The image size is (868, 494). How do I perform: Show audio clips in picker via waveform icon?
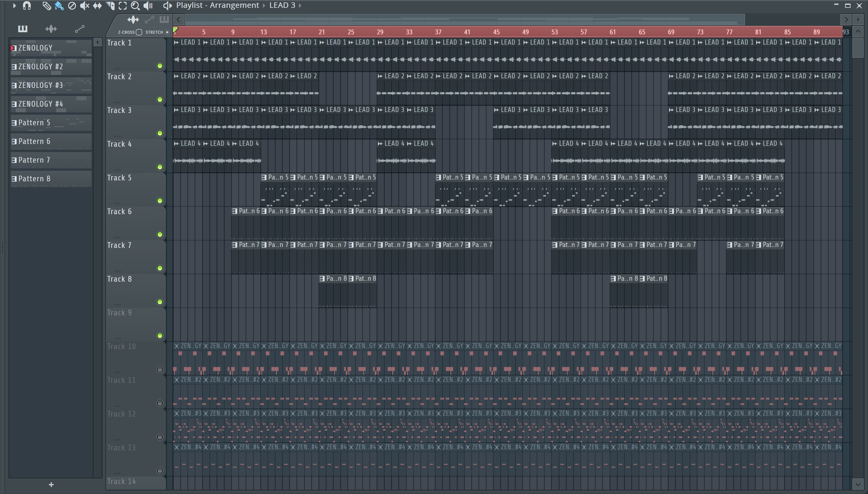[51, 29]
